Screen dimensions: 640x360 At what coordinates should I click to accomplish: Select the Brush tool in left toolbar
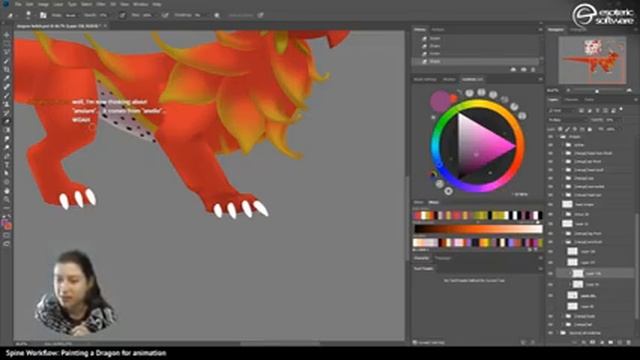coord(7,96)
